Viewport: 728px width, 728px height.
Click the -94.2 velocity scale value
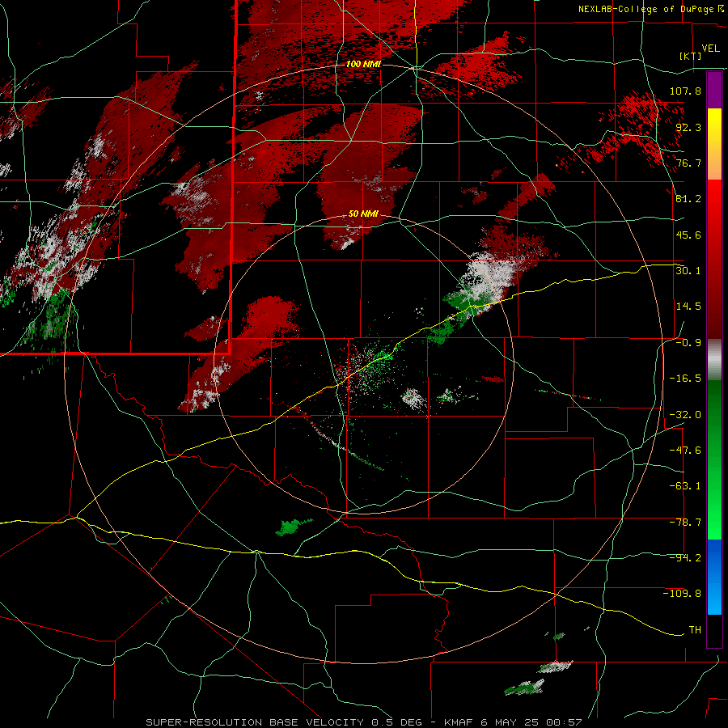tap(685, 558)
